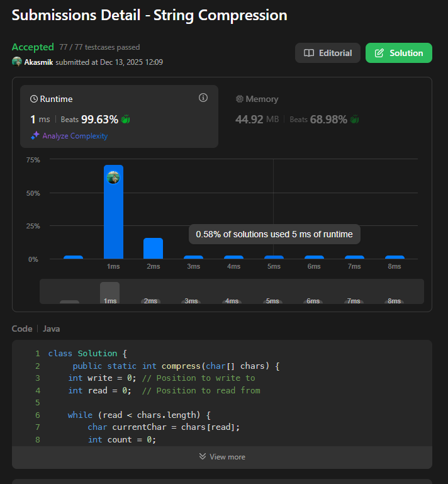
Task: Click the runtime info icon
Action: tap(203, 98)
